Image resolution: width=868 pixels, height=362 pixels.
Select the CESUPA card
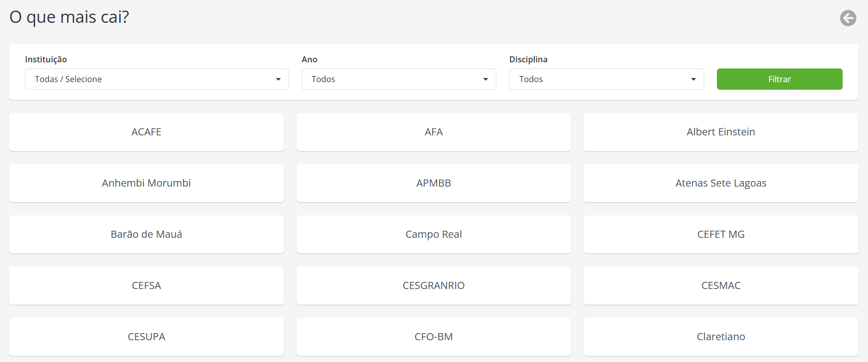point(147,337)
